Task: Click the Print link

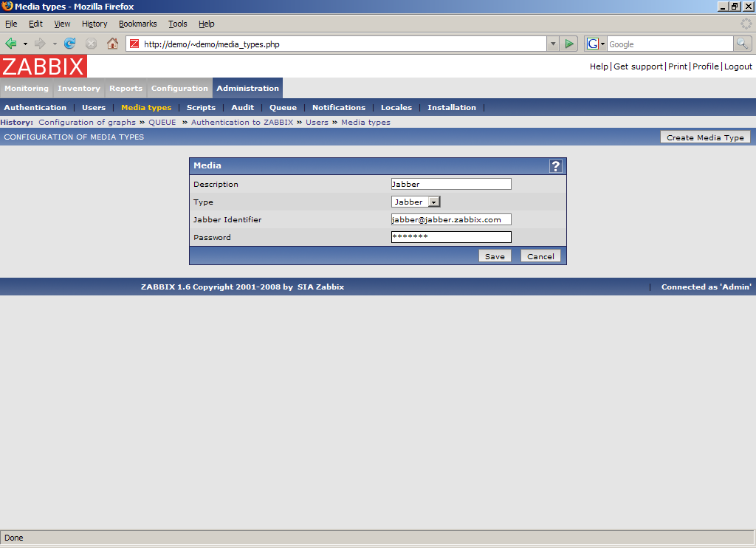Action: click(678, 66)
